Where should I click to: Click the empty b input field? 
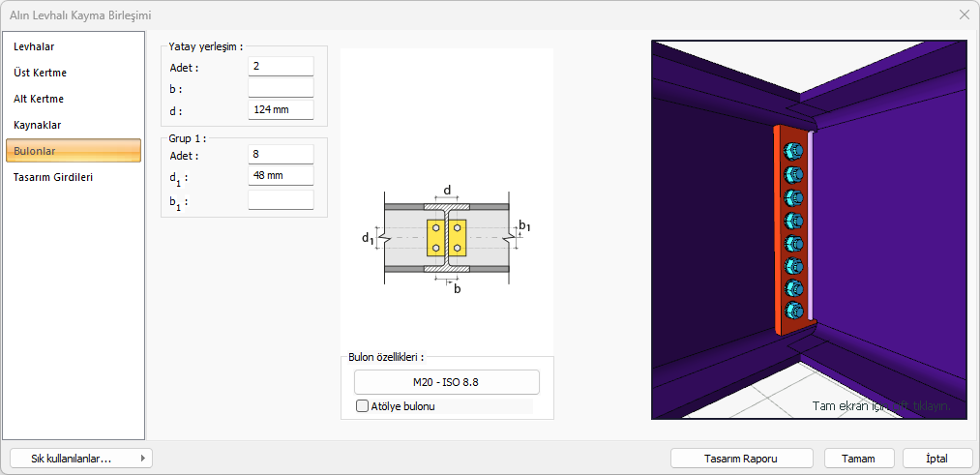coord(281,88)
